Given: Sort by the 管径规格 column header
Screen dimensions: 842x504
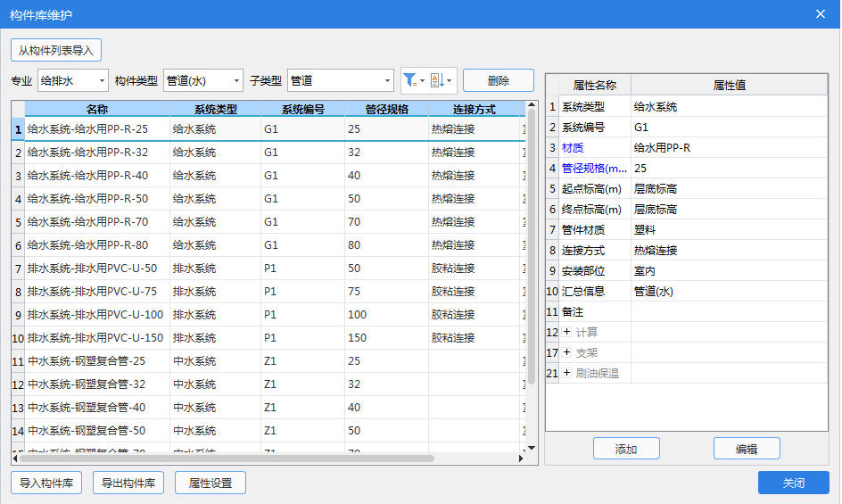Looking at the screenshot, I should (386, 110).
